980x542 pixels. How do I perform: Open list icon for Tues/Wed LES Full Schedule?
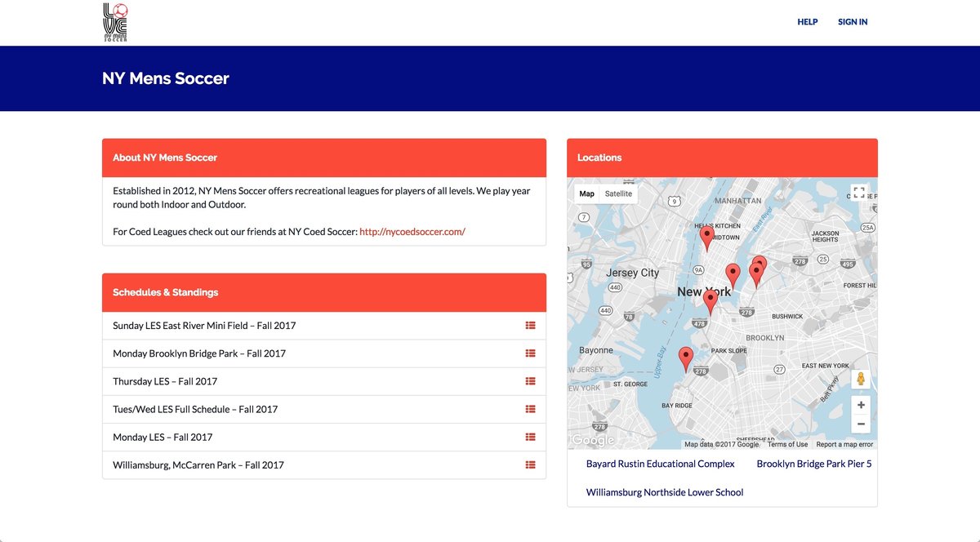tap(530, 409)
